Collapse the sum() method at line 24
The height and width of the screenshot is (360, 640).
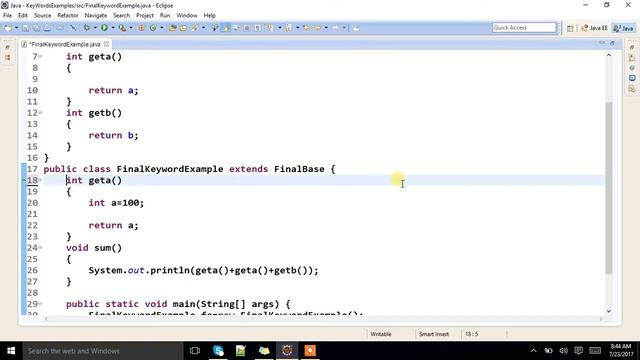(40, 247)
